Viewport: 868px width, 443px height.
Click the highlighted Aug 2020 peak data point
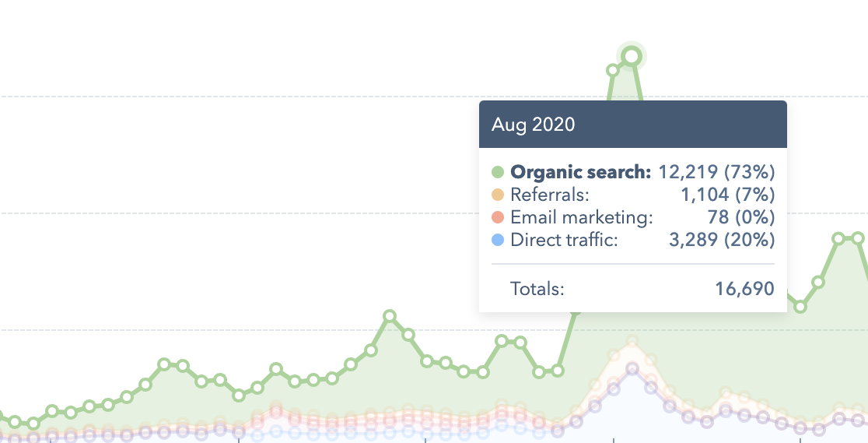pyautogui.click(x=632, y=56)
